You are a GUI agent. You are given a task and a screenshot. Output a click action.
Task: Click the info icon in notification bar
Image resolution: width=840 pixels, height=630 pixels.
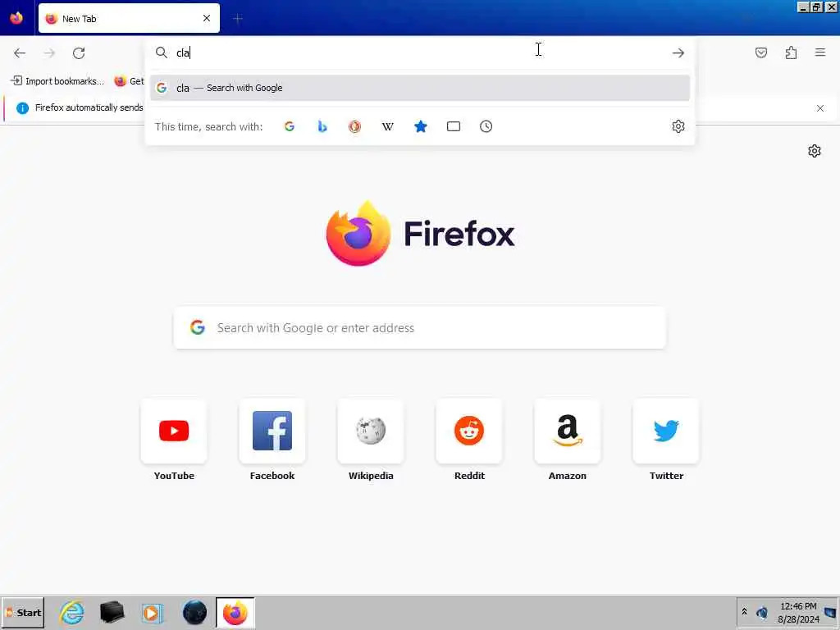tap(22, 108)
